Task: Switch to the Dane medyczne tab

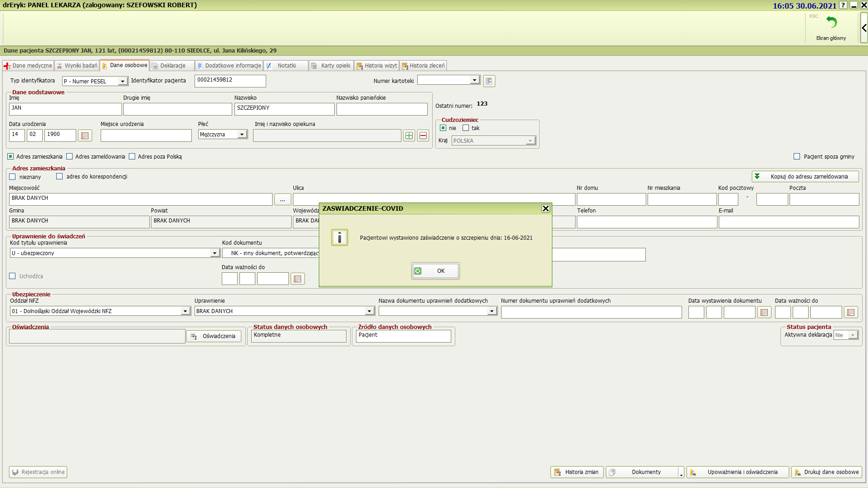Action: [28, 66]
